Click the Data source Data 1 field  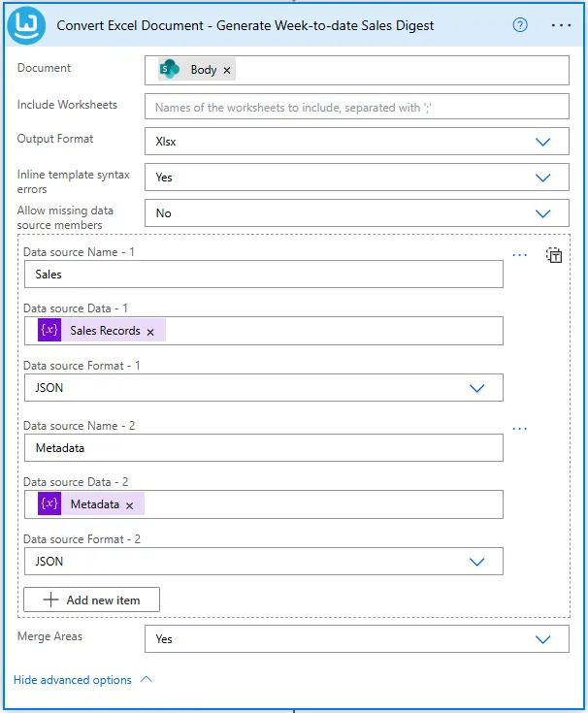tap(264, 331)
